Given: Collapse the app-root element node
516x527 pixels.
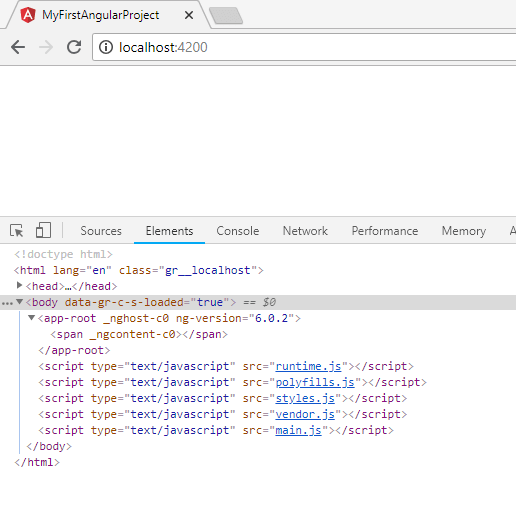Looking at the screenshot, I should [x=32, y=318].
